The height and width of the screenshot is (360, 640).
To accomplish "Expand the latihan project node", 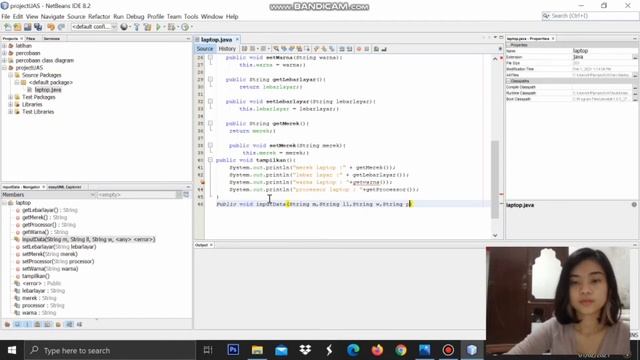I will (4, 46).
